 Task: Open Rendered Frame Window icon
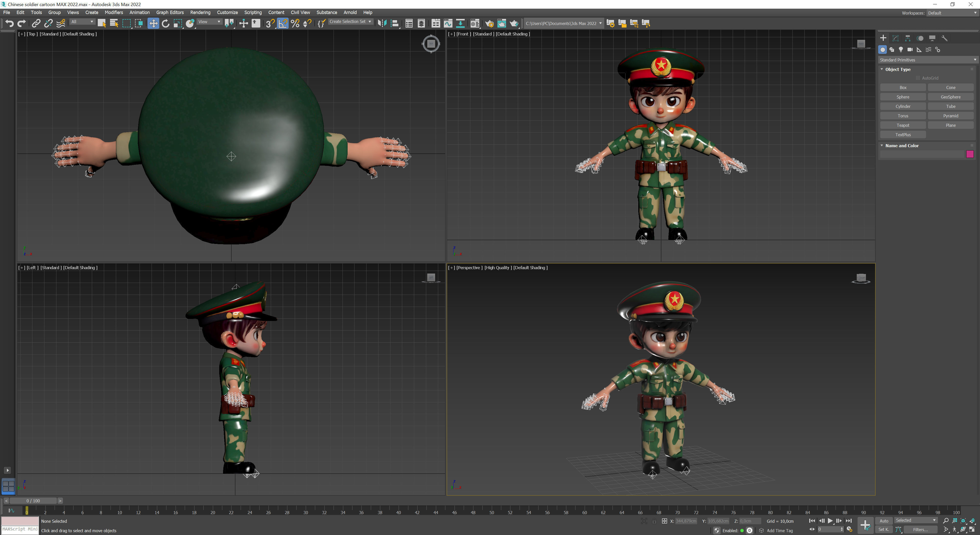tap(501, 23)
